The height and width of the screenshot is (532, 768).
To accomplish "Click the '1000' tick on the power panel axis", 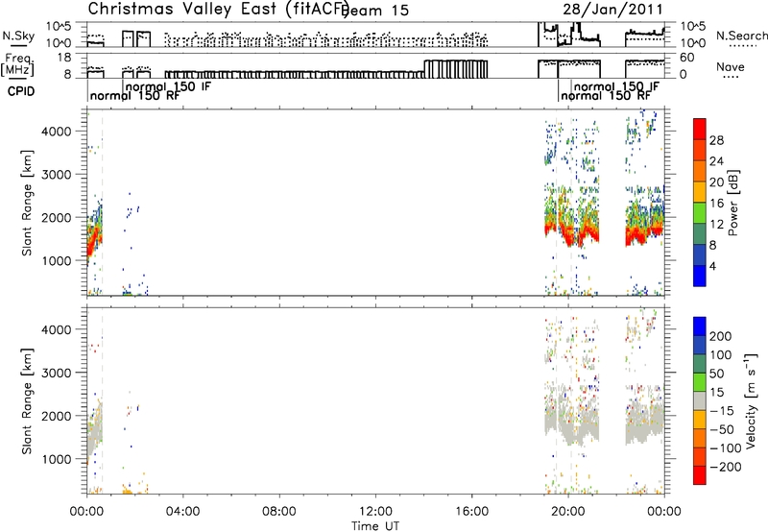I will (x=57, y=261).
